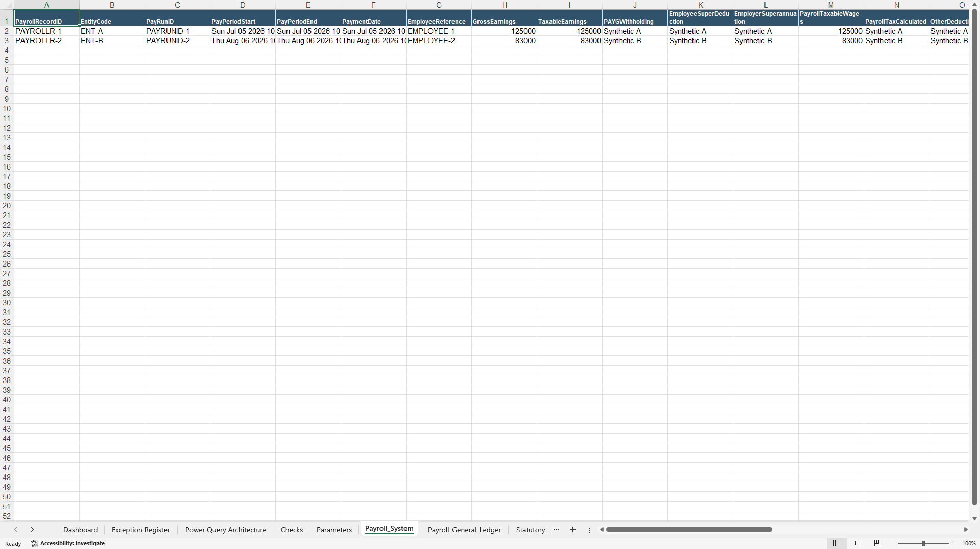Click the PayPeriodStart header cell
The image size is (980, 549).
tap(243, 18)
